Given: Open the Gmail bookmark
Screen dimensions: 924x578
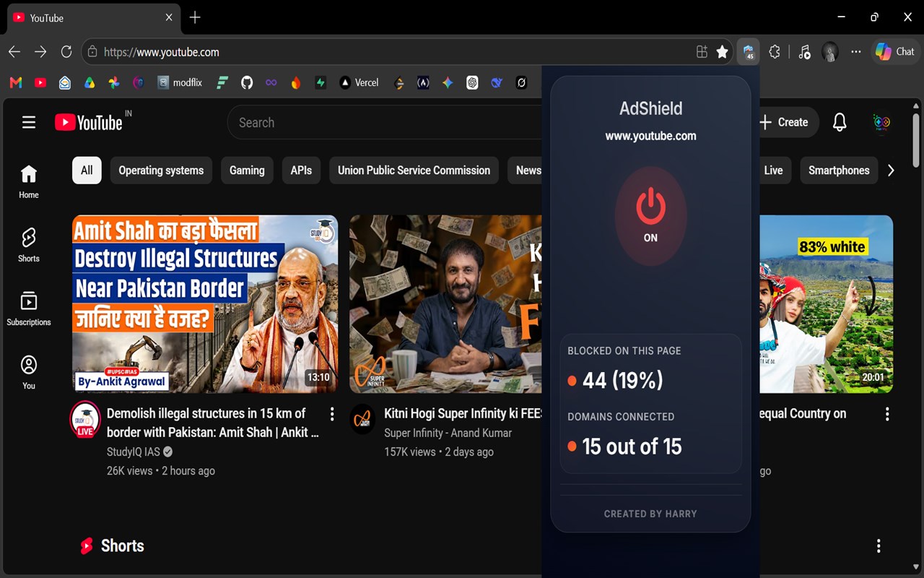Looking at the screenshot, I should tap(16, 83).
